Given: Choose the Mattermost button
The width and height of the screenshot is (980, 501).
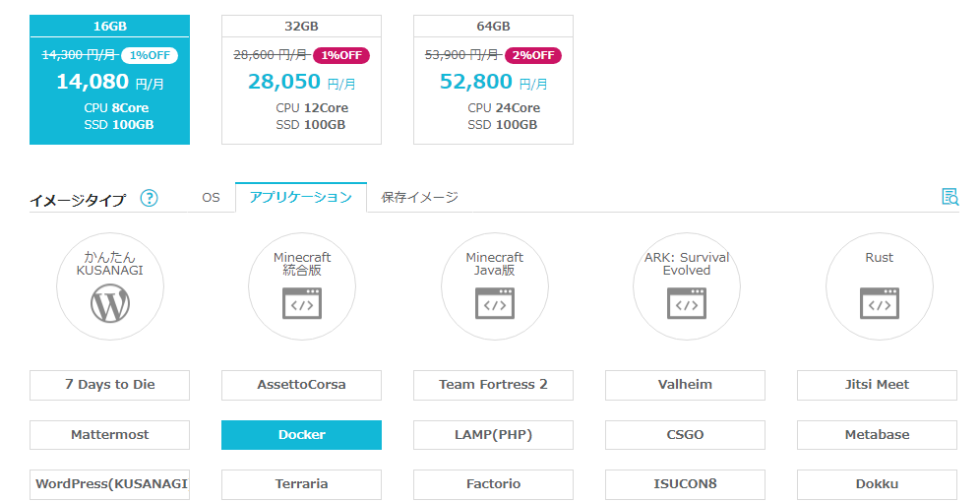Looking at the screenshot, I should (110, 435).
